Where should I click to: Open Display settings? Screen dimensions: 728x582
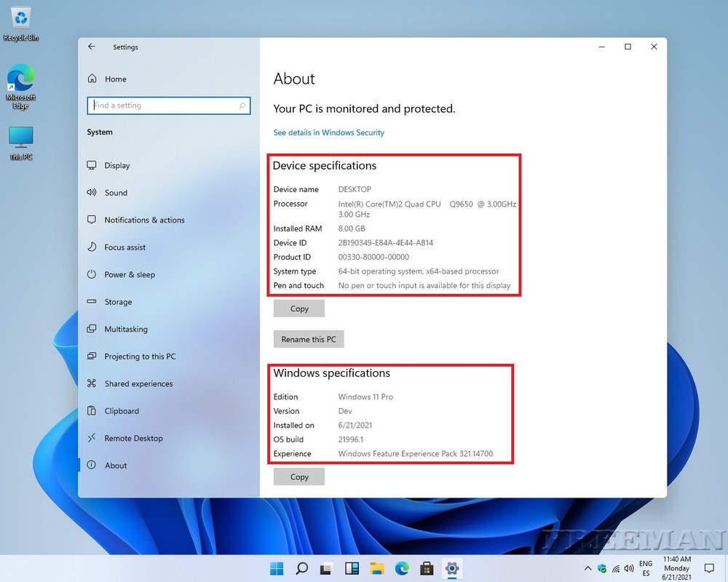click(117, 165)
